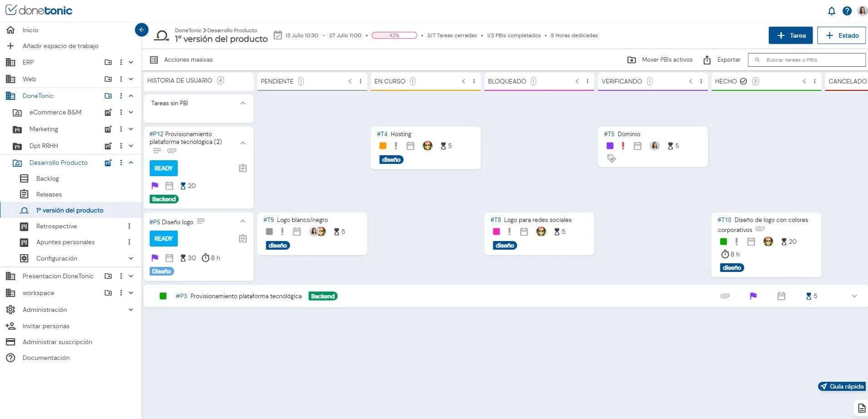The height and width of the screenshot is (419, 868).
Task: Click add-project icon beside ERP workspace
Action: click(108, 62)
